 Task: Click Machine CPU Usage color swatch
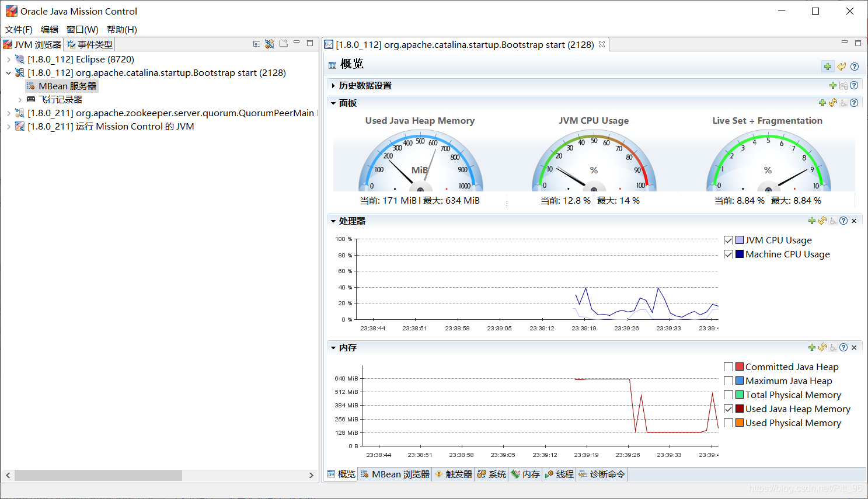pyautogui.click(x=740, y=254)
